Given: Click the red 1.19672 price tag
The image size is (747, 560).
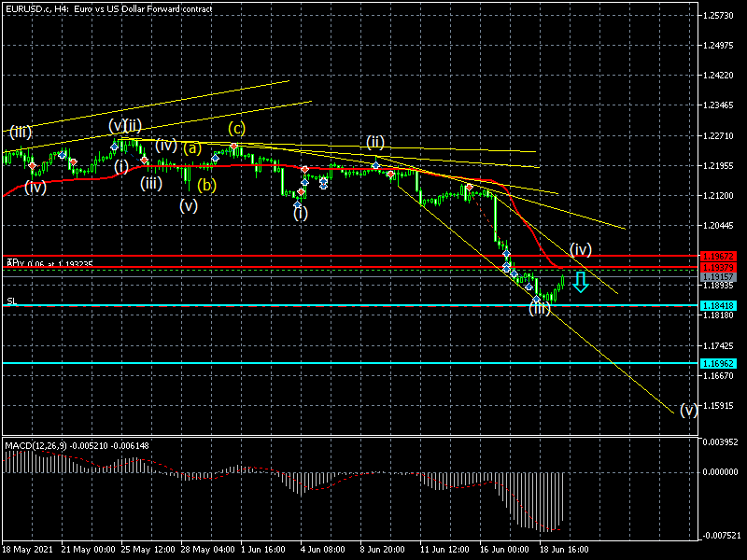Looking at the screenshot, I should pos(720,256).
